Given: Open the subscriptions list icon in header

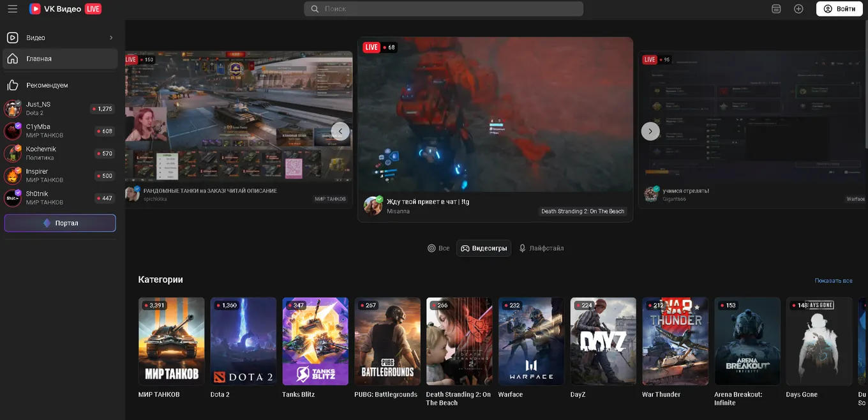Looking at the screenshot, I should click(776, 9).
